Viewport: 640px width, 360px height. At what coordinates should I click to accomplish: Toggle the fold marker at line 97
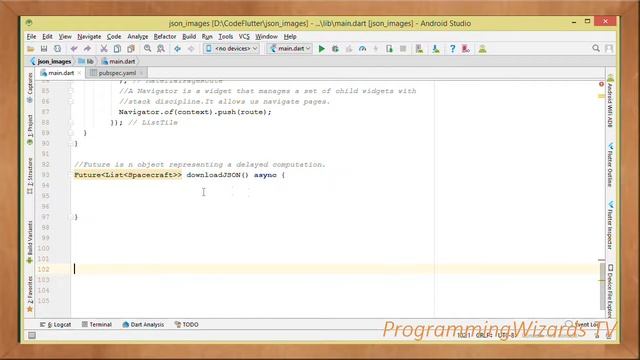click(70, 217)
